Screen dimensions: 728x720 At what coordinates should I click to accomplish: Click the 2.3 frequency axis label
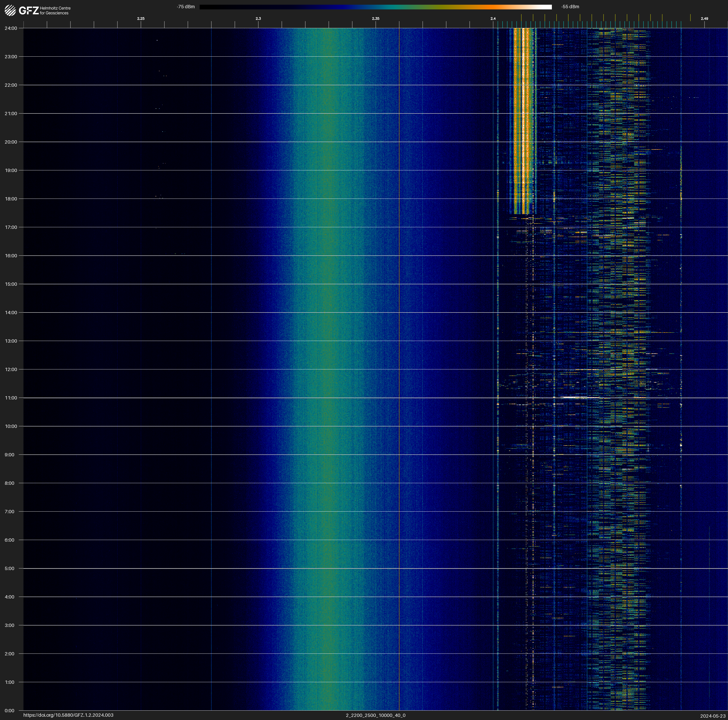(258, 19)
